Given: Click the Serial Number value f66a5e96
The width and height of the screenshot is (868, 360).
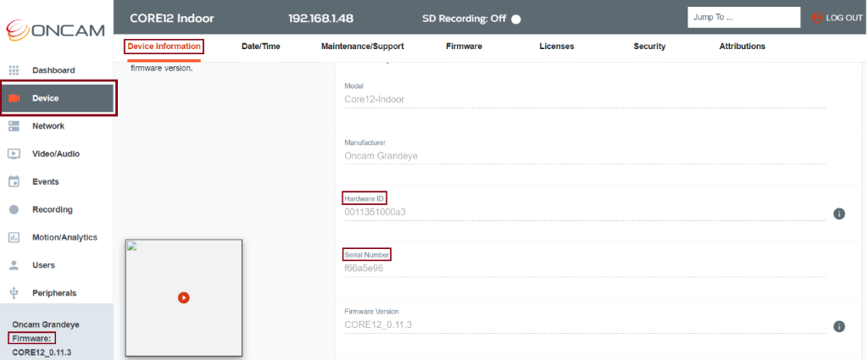Looking at the screenshot, I should pyautogui.click(x=364, y=269).
